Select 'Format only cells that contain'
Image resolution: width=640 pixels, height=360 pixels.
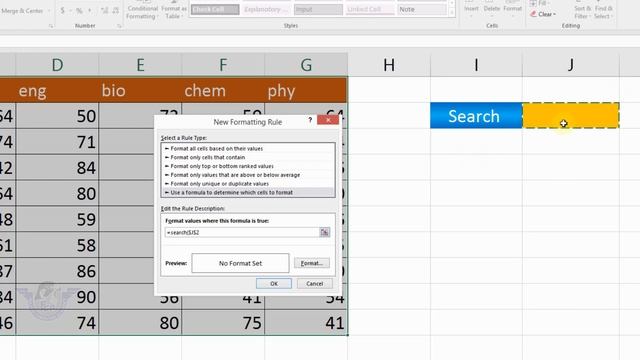coord(248,157)
